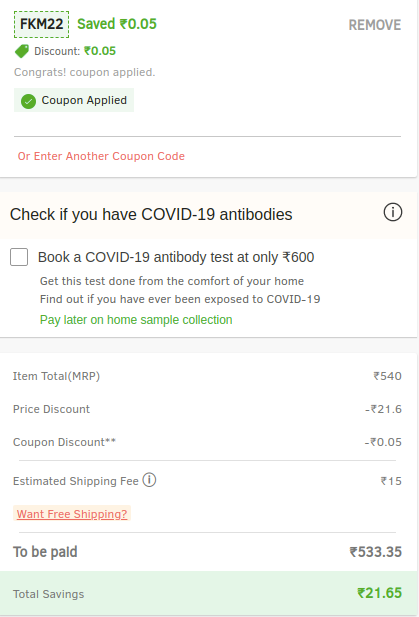Click Pay later on home sample collection
Viewport: 419px width, 617px height.
click(x=136, y=320)
